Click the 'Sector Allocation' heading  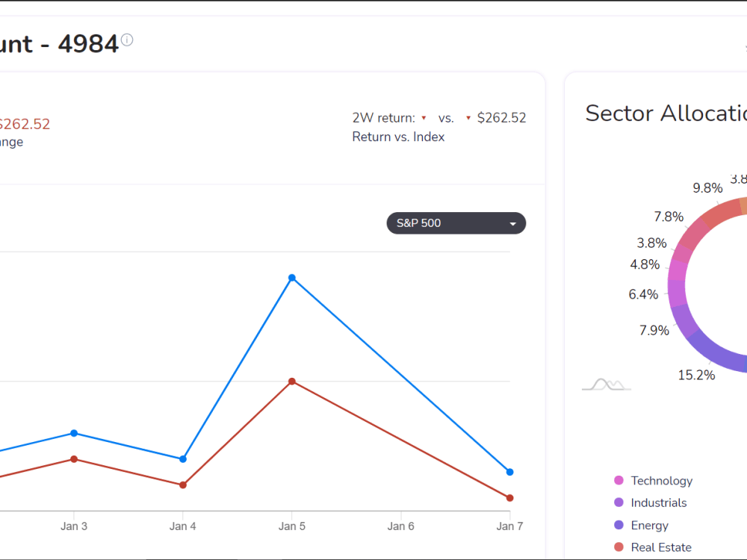666,113
